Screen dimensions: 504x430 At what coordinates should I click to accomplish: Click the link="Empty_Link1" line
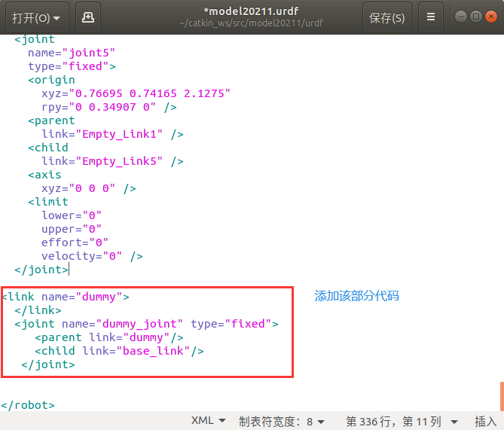point(112,134)
